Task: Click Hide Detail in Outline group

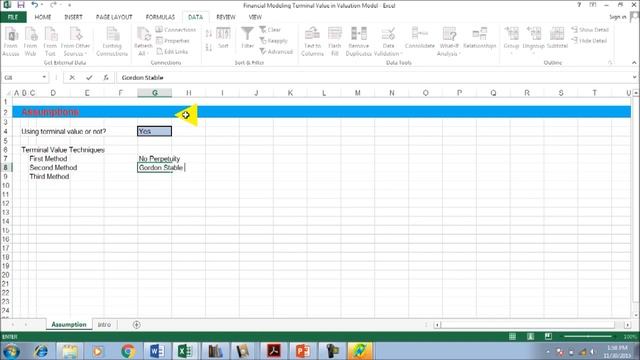Action: point(589,41)
